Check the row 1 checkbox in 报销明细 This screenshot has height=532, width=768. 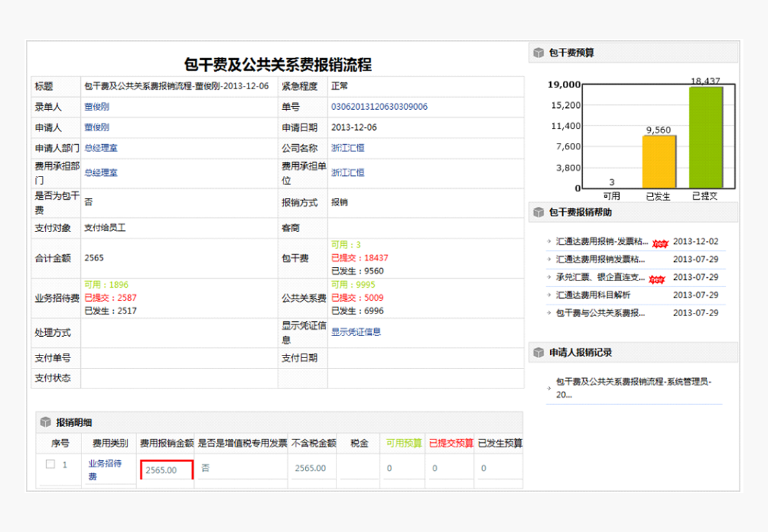pyautogui.click(x=50, y=464)
